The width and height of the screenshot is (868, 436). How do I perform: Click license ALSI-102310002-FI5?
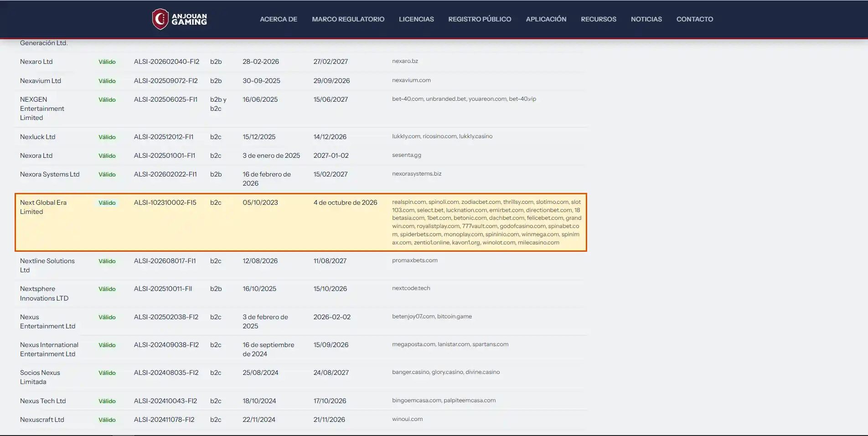pyautogui.click(x=165, y=202)
